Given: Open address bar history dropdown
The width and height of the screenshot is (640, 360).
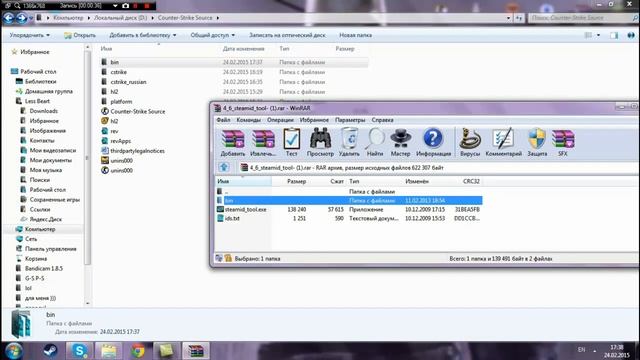Looking at the screenshot, I should [x=508, y=18].
